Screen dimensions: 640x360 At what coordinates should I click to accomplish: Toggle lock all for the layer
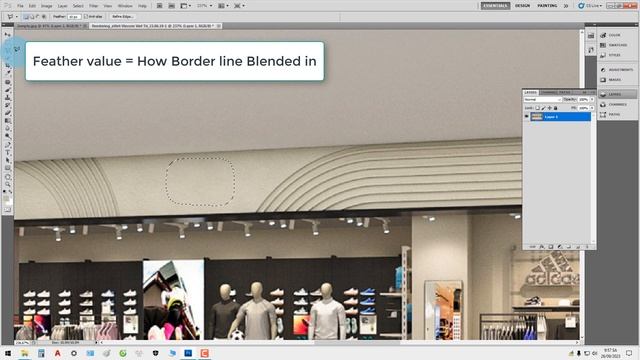556,108
